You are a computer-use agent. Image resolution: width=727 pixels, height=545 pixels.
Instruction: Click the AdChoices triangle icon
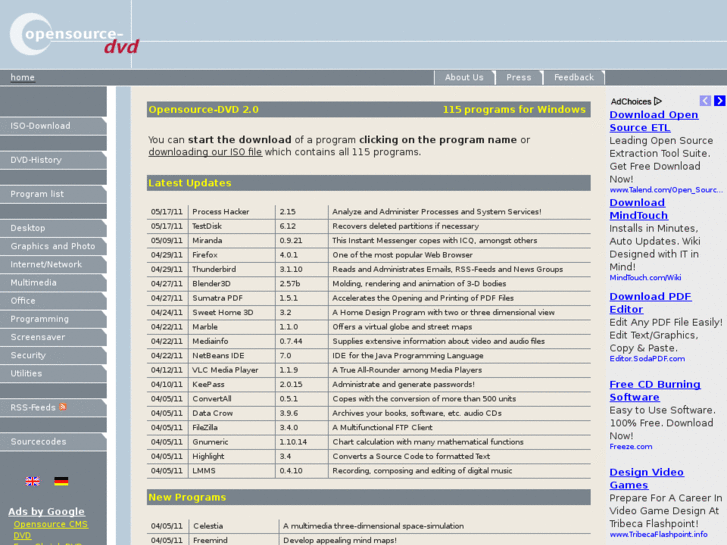(x=657, y=101)
